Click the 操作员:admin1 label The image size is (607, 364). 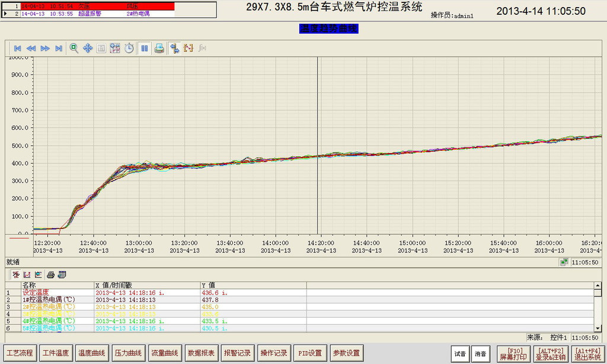[452, 15]
